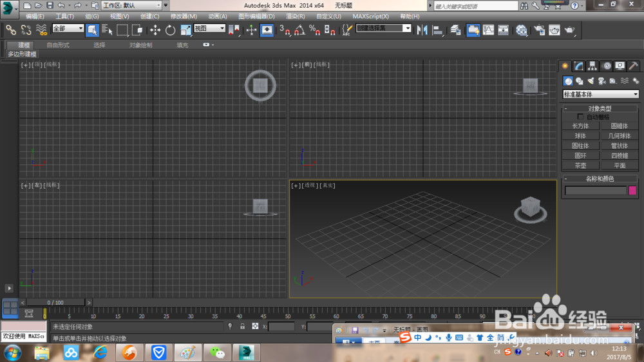Open the 标准基本体 dropdown

601,95
